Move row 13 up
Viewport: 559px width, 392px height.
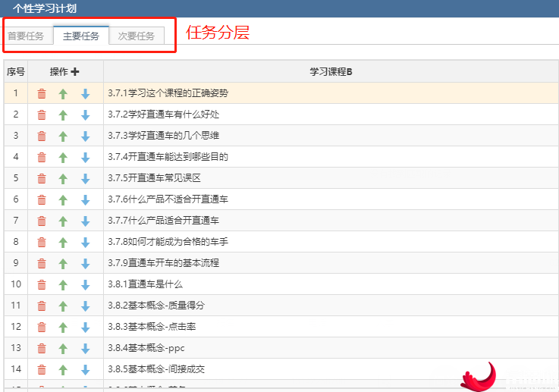63,349
